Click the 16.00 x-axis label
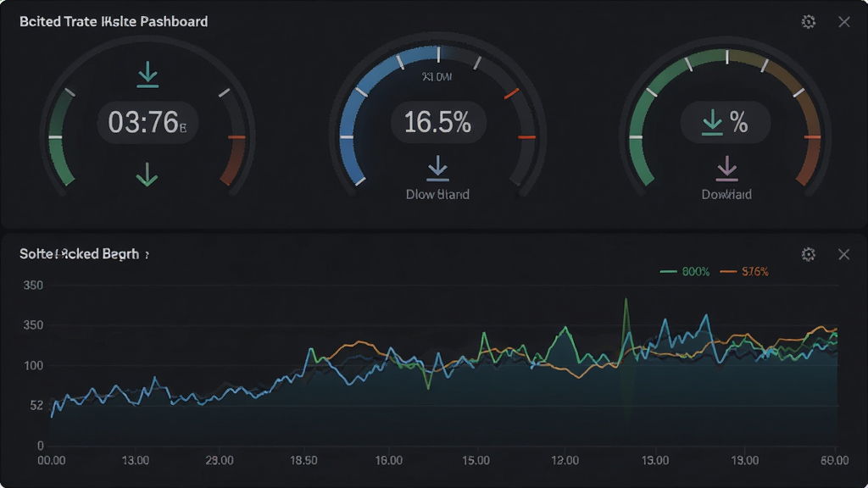This screenshot has width=868, height=488. point(388,460)
